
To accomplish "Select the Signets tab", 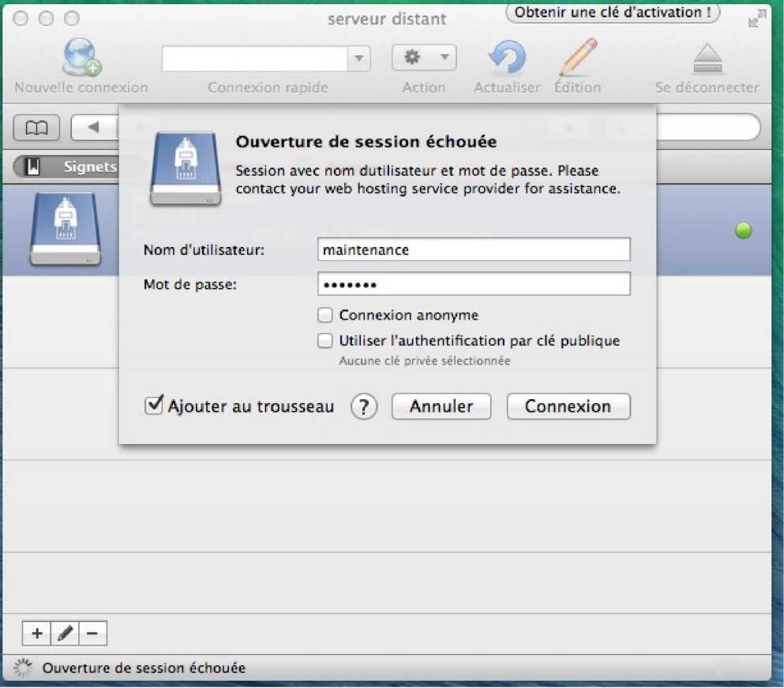I will 71,166.
